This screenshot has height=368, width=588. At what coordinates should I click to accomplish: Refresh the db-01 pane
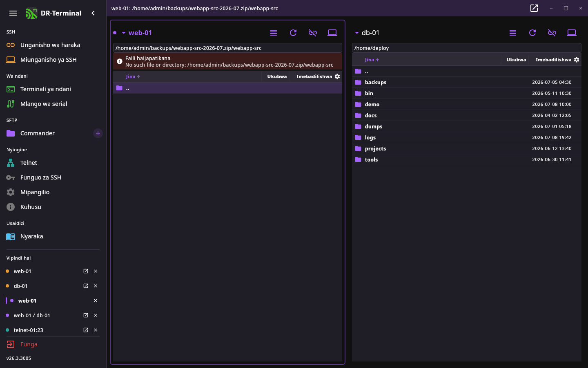click(x=532, y=33)
